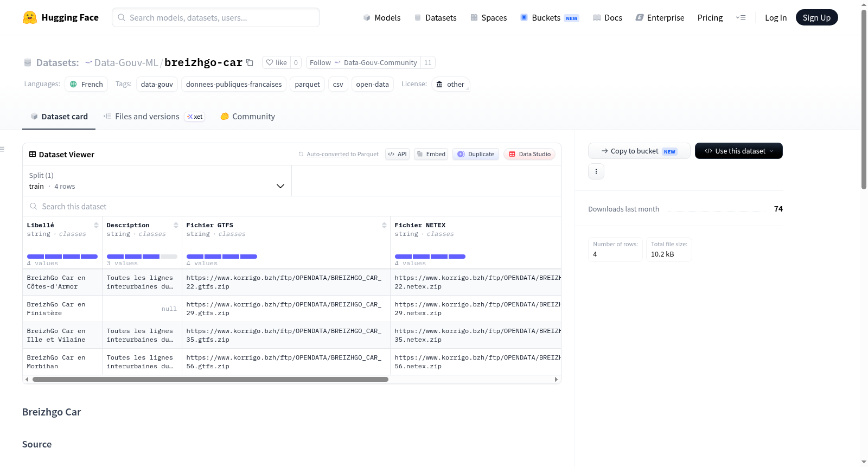Select the 'BreizhGo Car en Ille et Vilaine' cell
This screenshot has height=467, width=868.
[x=62, y=335]
